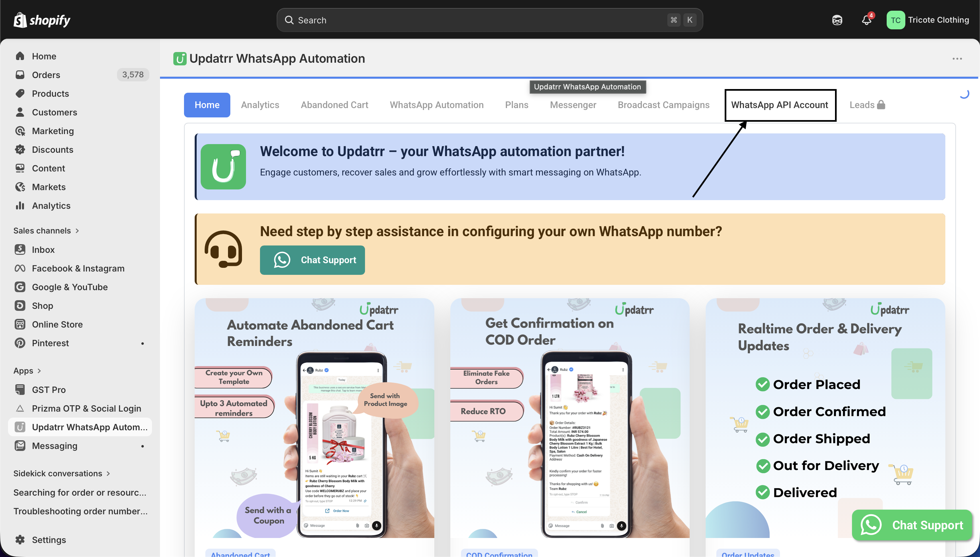Click the Chat Support button in banner

click(312, 260)
